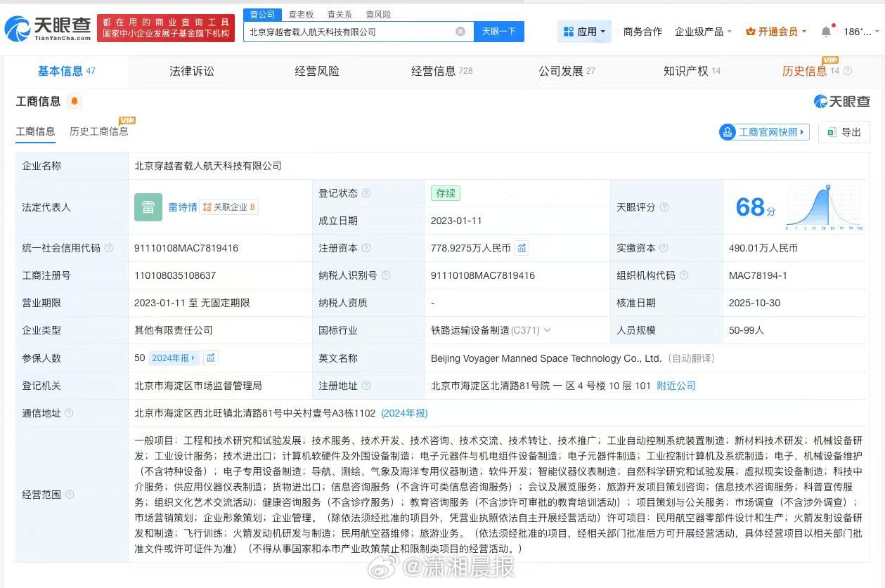Click the 导出 export button

(844, 132)
